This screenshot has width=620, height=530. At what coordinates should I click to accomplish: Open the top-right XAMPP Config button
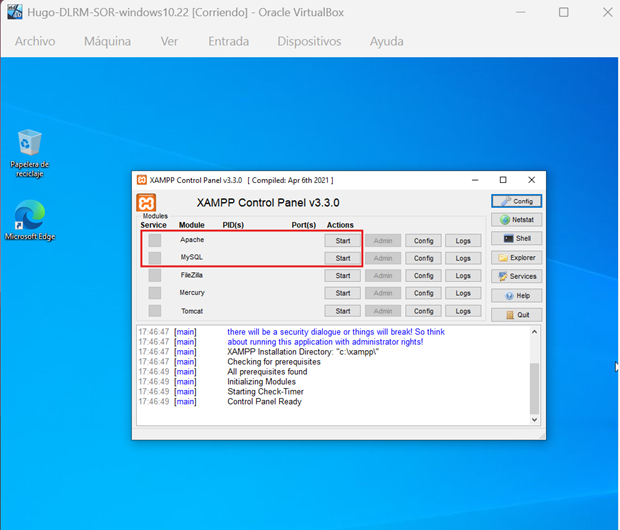coord(516,201)
